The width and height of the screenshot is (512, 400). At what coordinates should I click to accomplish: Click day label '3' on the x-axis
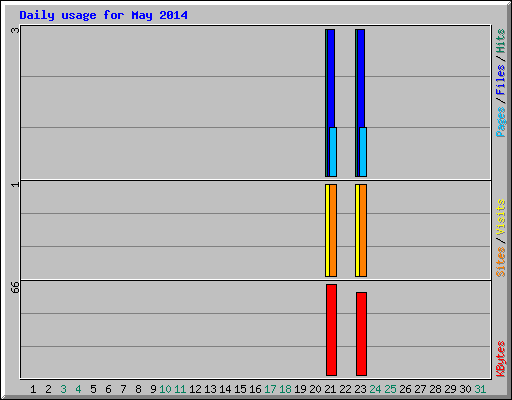tap(63, 389)
